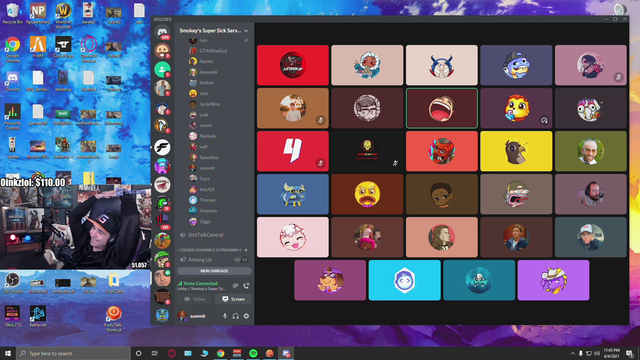Open the server with the black F logo
This screenshot has height=360, width=640.
pos(162,147)
